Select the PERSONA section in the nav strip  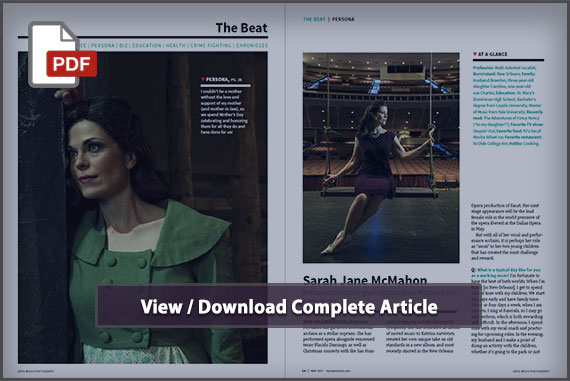click(x=103, y=45)
